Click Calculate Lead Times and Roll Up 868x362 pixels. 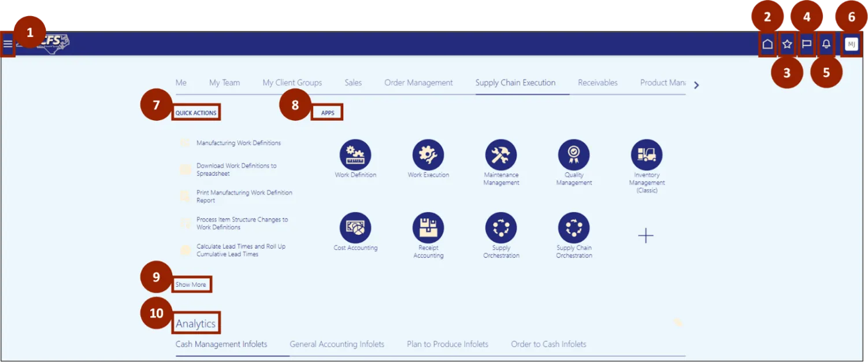(241, 250)
